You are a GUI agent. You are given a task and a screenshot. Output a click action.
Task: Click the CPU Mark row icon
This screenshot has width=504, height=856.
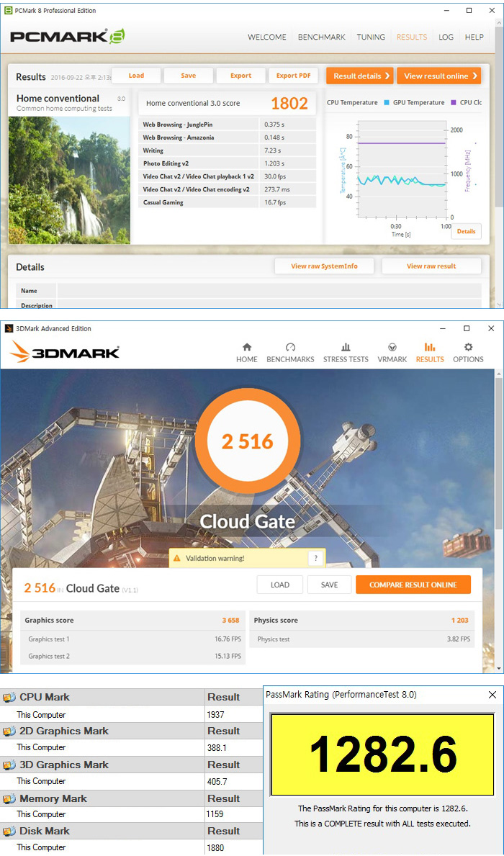coord(9,697)
